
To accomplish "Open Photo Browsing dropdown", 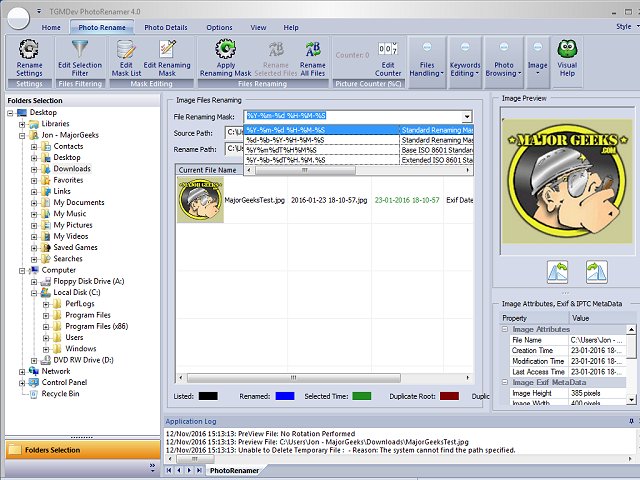I will click(503, 62).
